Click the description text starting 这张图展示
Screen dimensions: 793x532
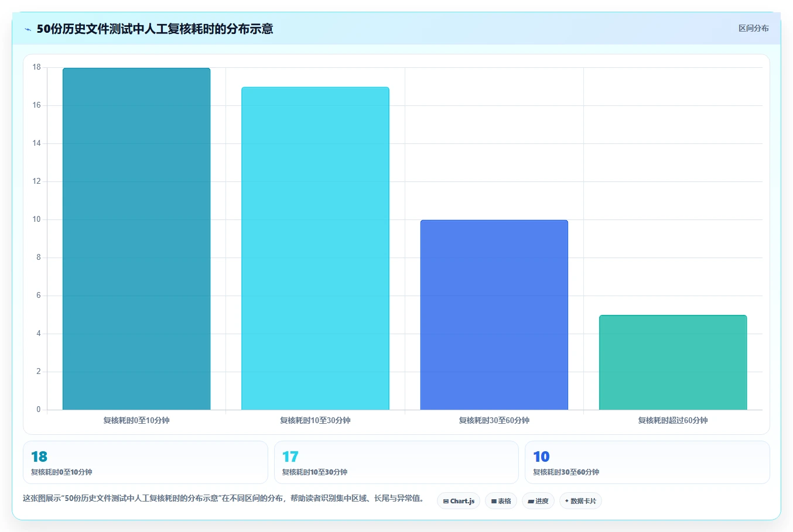point(224,499)
